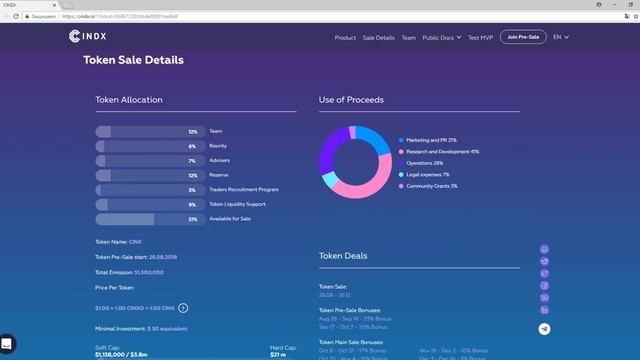The height and width of the screenshot is (360, 640).
Task: Click the Bounty 6% allocation bar
Action: (x=151, y=146)
